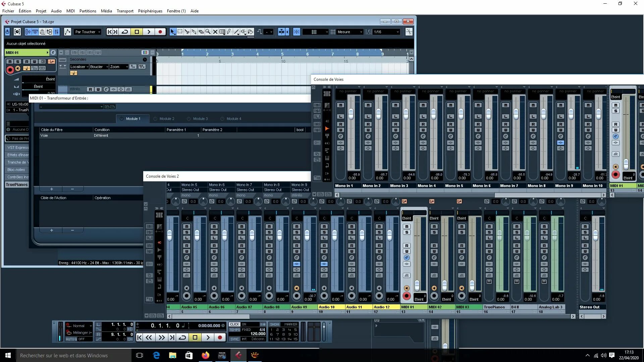Viewport: 644px width, 362px height.
Task: Toggle the metronome CLICK button
Action: click(x=234, y=324)
